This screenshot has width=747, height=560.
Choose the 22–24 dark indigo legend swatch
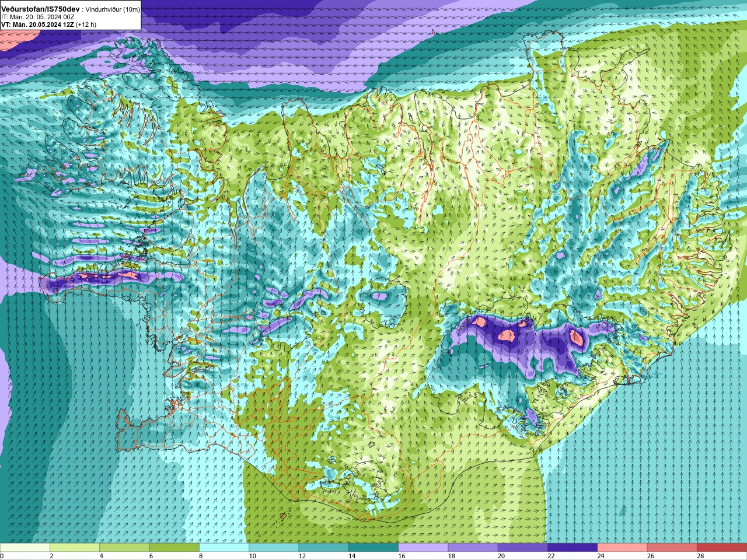(573, 547)
